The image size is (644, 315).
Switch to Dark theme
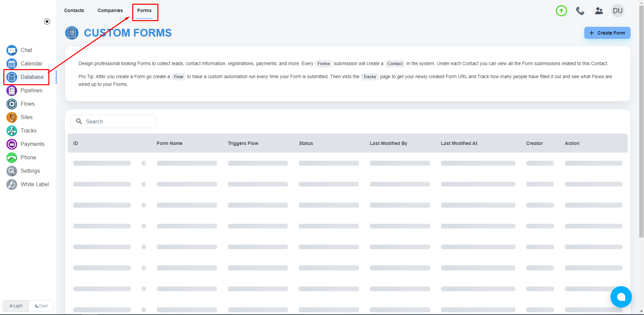point(41,306)
